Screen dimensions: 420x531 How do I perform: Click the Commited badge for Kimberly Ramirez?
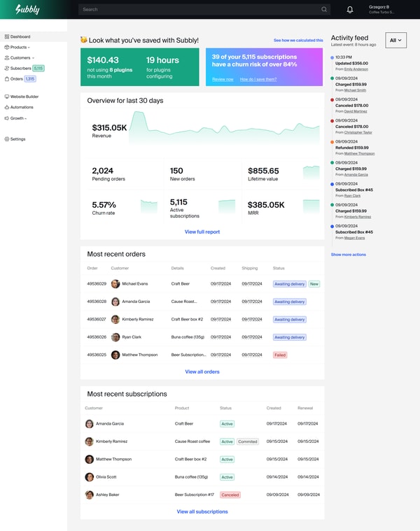pyautogui.click(x=248, y=441)
